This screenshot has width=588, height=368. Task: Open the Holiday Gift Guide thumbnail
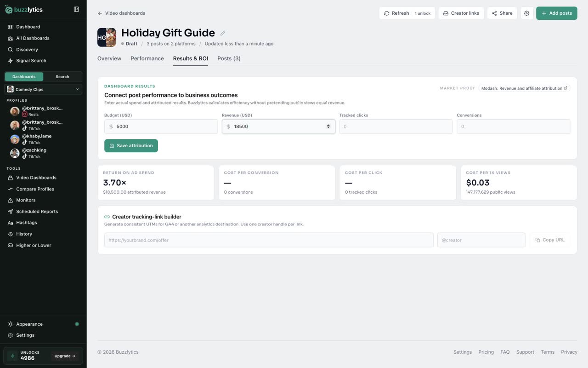pos(107,37)
